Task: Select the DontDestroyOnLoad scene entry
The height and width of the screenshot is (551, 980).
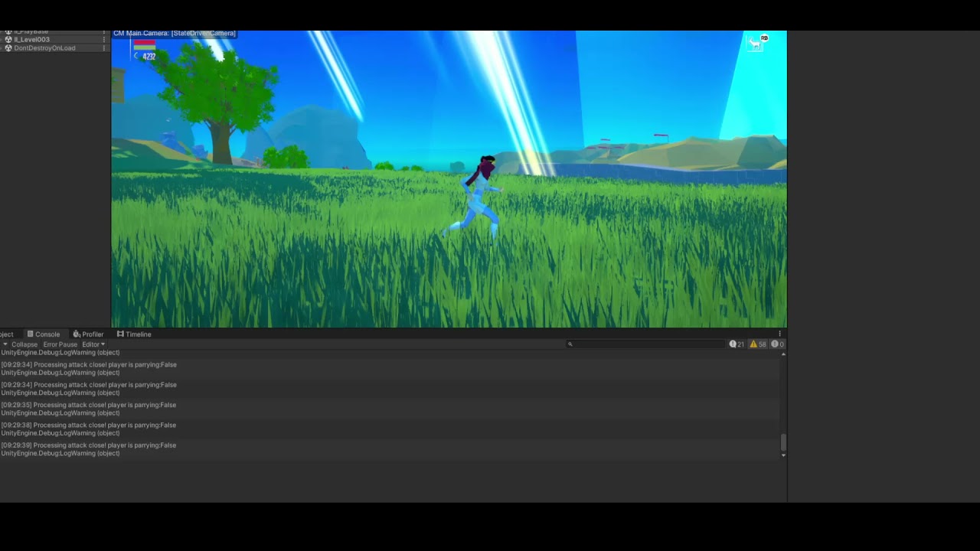Action: [54, 48]
